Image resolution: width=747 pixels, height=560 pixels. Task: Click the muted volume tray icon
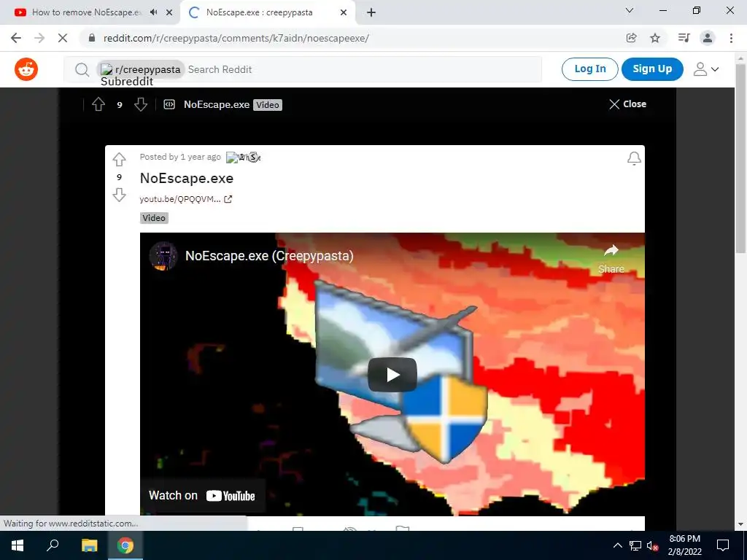coord(652,545)
